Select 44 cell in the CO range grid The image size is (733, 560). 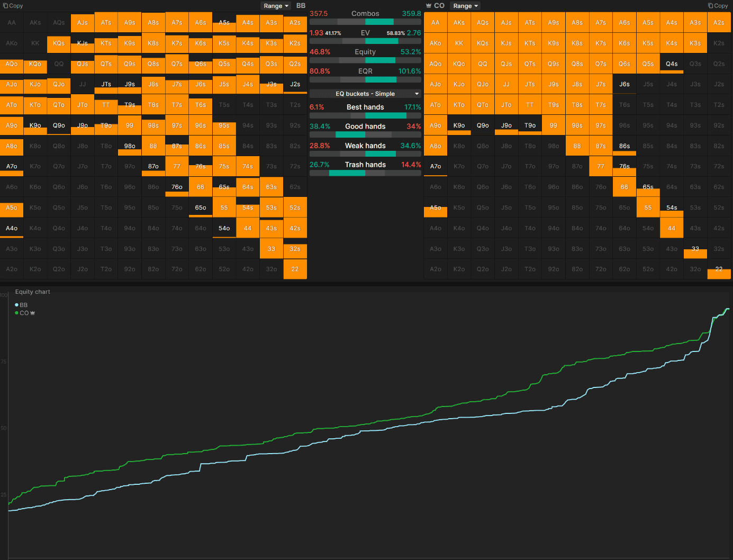672,228
